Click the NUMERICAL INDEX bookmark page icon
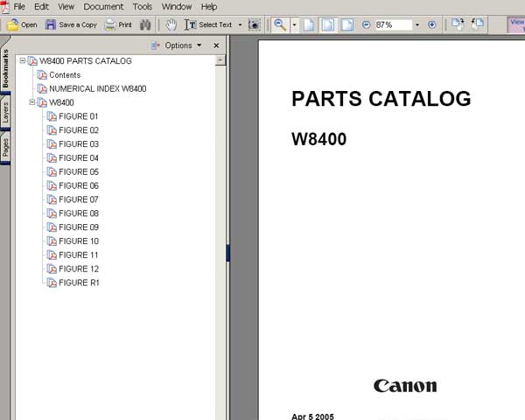This screenshot has height=420, width=525. tap(42, 88)
